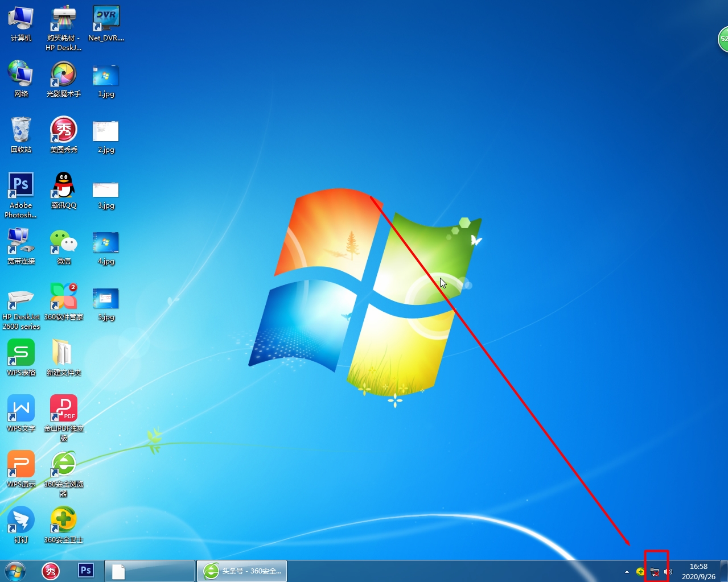728x582 pixels.
Task: Select the 360软件管家 desktop icon
Action: tap(64, 302)
